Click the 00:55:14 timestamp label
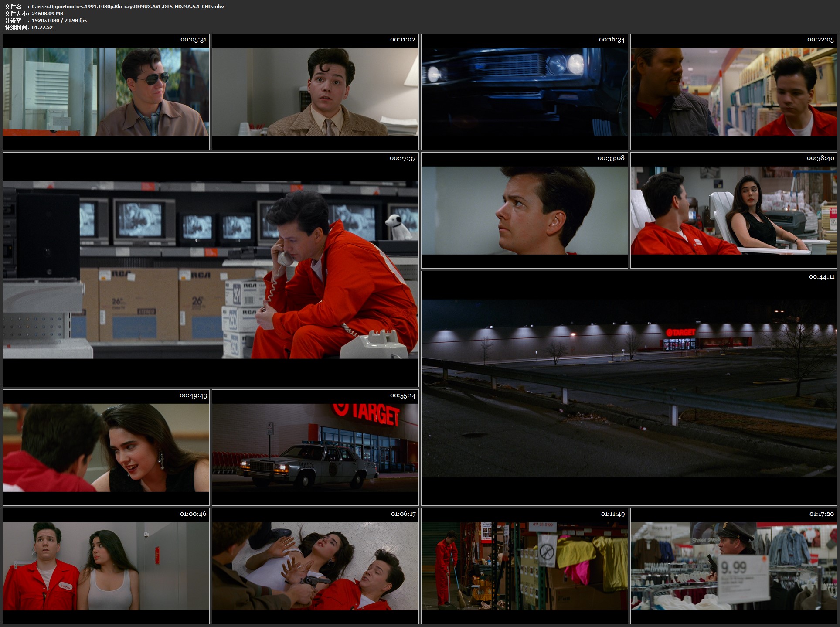This screenshot has width=840, height=627. (x=403, y=395)
